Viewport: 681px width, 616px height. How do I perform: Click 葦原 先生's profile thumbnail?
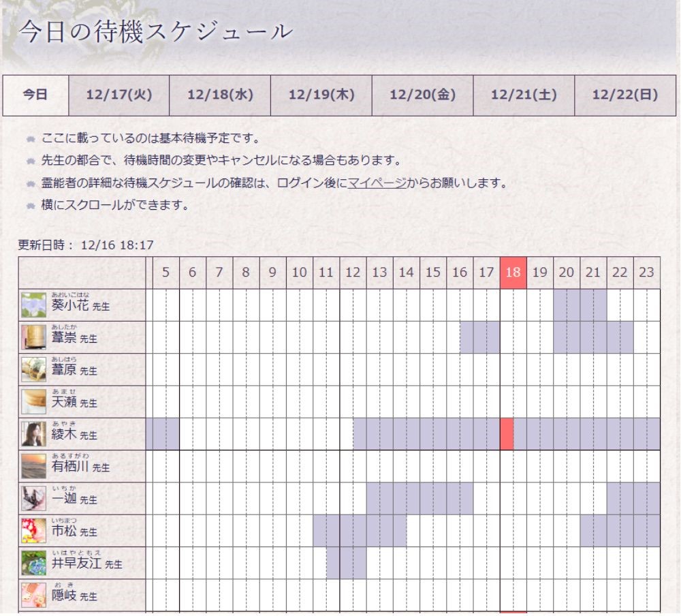point(33,369)
